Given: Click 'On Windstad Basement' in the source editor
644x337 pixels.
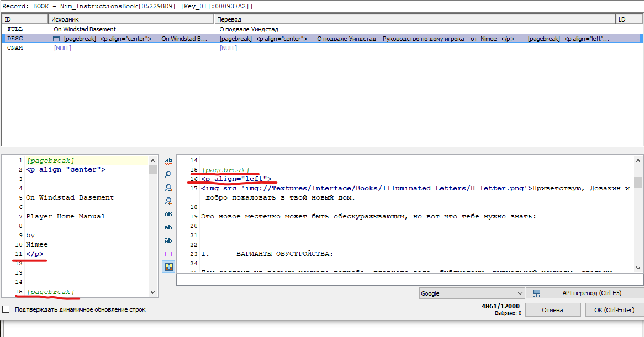Looking at the screenshot, I should click(70, 197).
